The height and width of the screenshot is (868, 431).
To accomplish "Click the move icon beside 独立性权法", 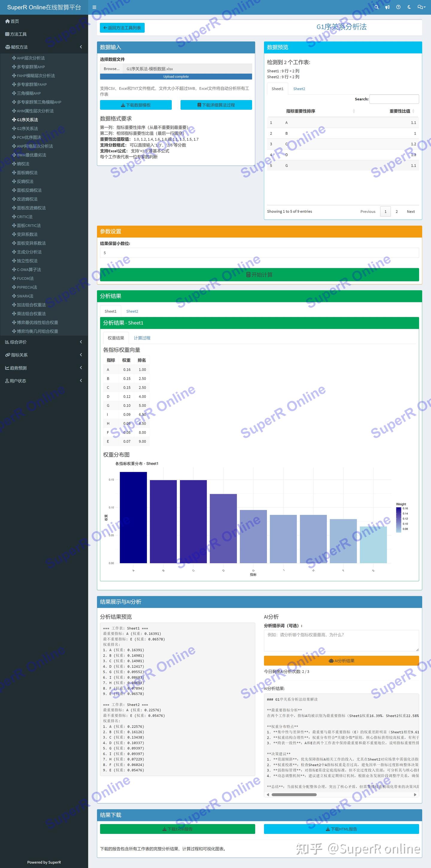I will click(x=14, y=261).
